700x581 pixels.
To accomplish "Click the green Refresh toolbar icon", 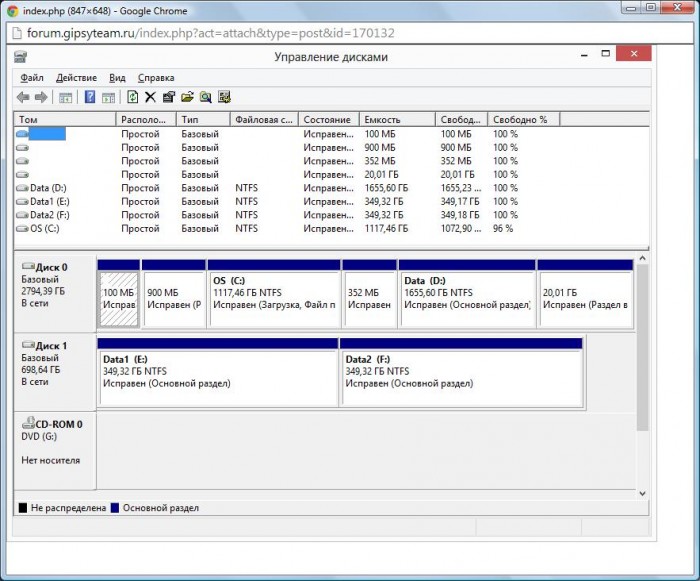I will pyautogui.click(x=132, y=97).
